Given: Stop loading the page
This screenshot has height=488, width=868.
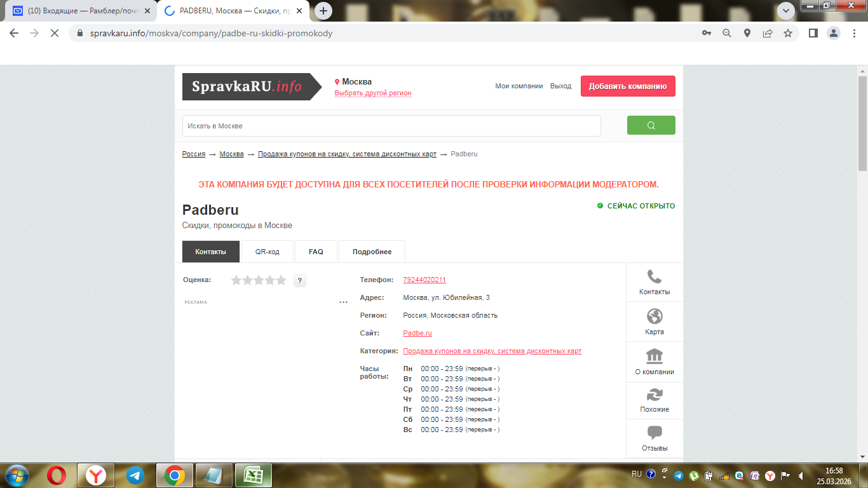Looking at the screenshot, I should 55,33.
